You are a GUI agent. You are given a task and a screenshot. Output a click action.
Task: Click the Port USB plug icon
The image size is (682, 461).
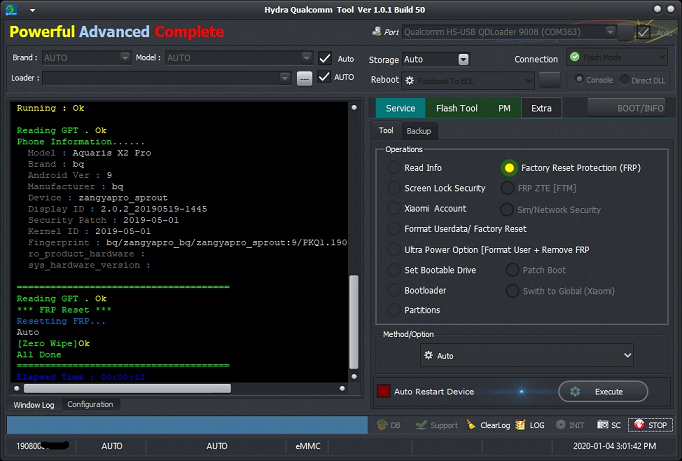tap(377, 31)
